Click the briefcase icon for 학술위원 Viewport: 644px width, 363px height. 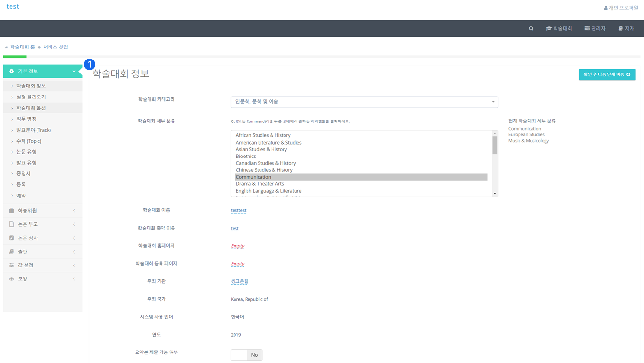(x=12, y=211)
